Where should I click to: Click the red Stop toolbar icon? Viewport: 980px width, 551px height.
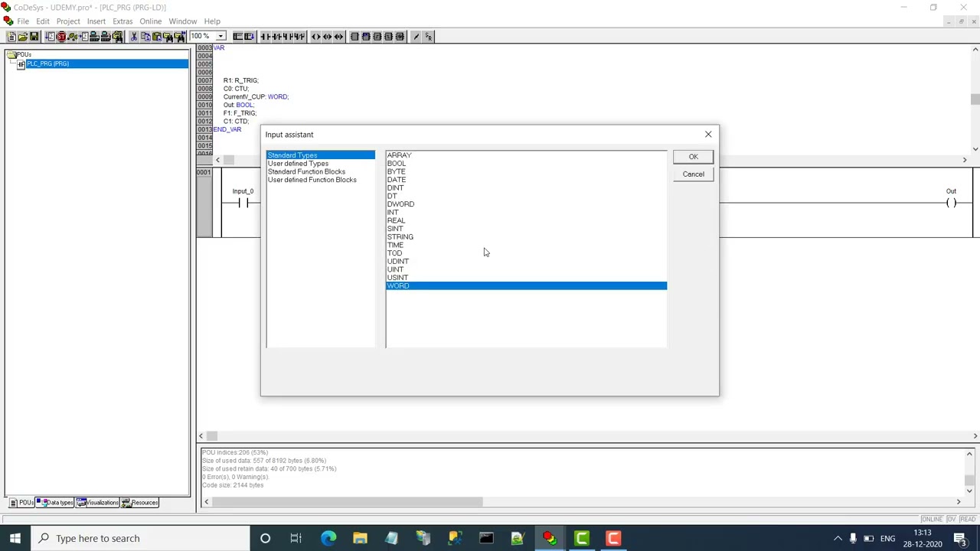tap(61, 37)
